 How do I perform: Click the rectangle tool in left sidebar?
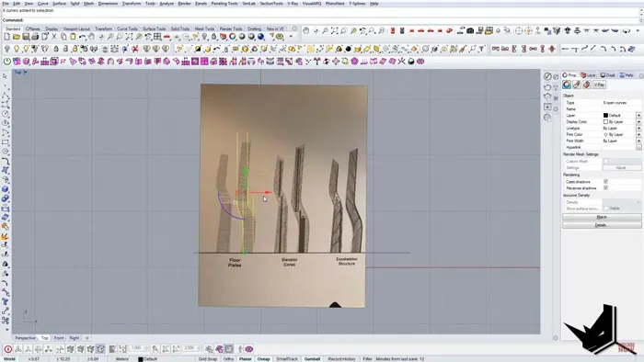5,142
